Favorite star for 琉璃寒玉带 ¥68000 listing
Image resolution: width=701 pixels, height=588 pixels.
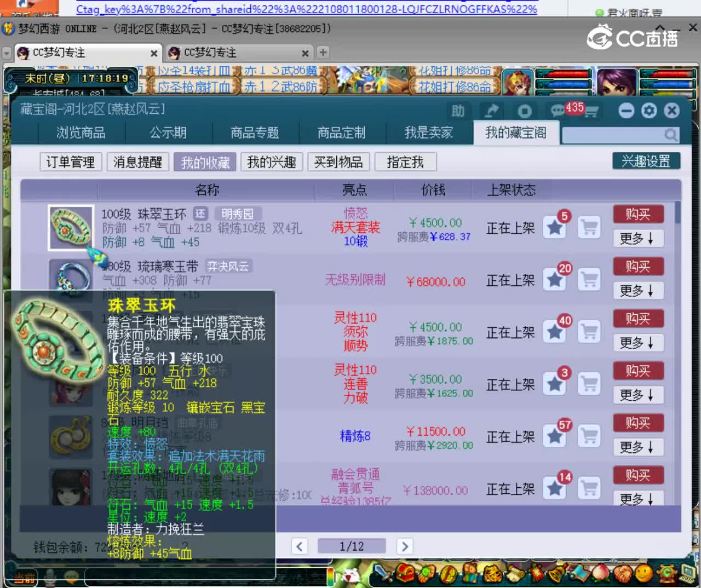coord(555,280)
